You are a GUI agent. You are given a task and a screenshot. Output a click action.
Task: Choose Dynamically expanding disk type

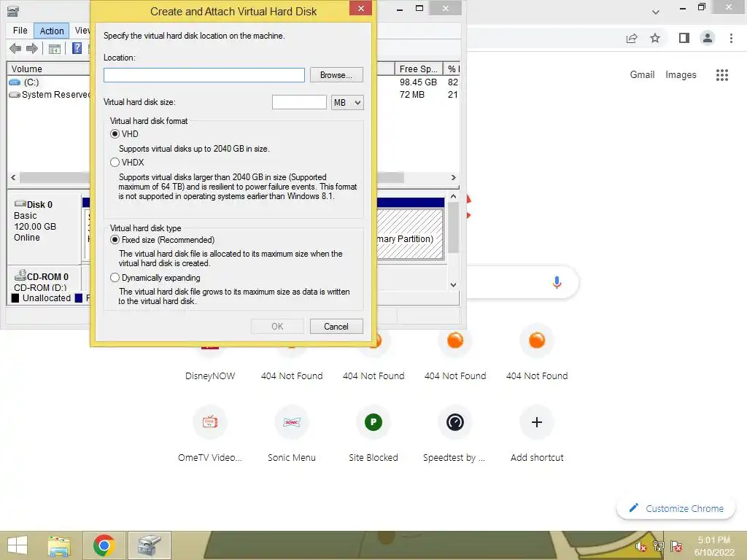(115, 278)
